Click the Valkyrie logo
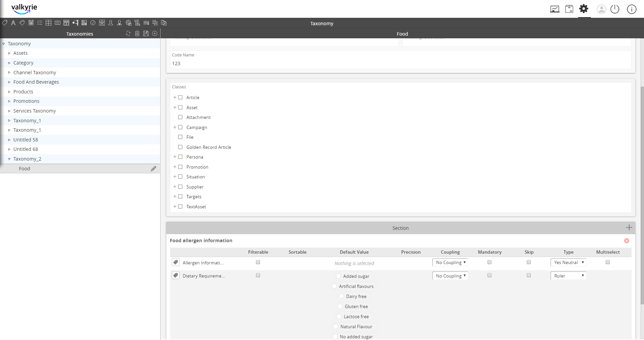This screenshot has width=644, height=340. (24, 9)
